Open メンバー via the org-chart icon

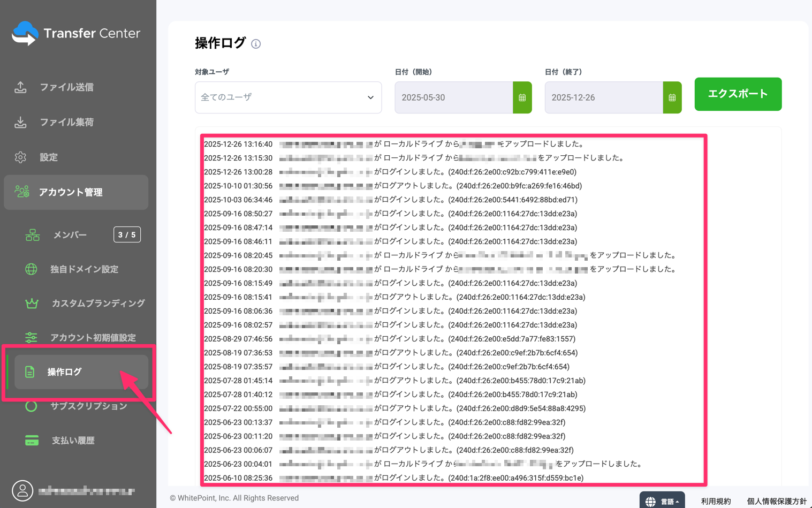(32, 234)
